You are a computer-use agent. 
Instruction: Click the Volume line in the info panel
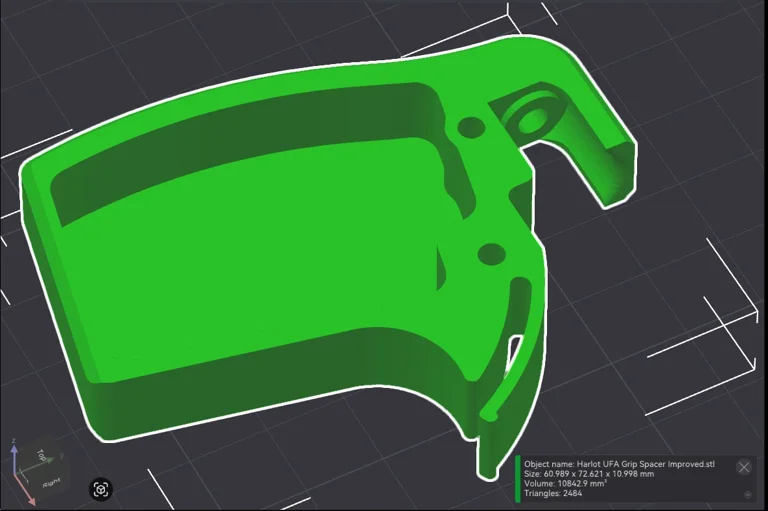(x=565, y=484)
